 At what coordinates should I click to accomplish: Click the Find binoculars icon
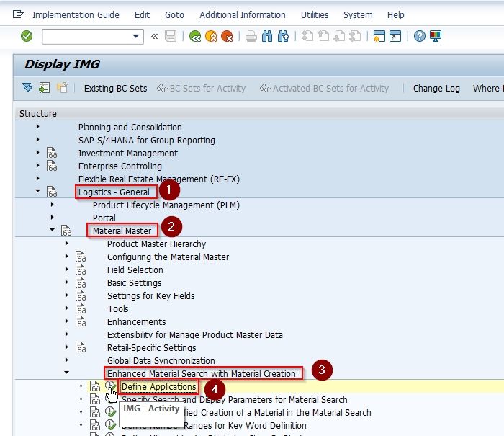tap(267, 36)
